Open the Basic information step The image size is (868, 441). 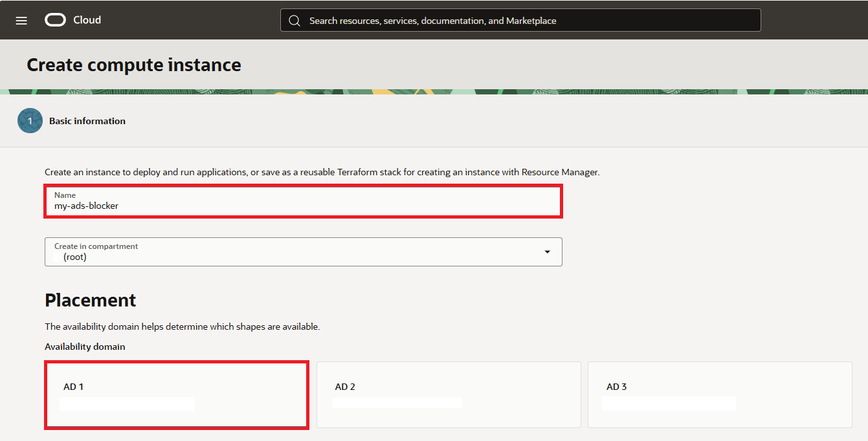click(x=87, y=121)
